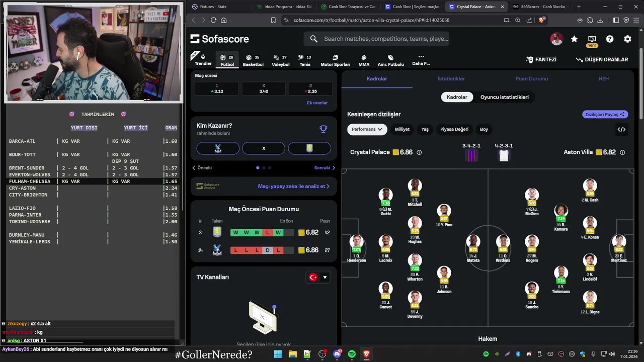Open the Motor Sporları category
The width and height of the screenshot is (644, 362).
(x=335, y=60)
